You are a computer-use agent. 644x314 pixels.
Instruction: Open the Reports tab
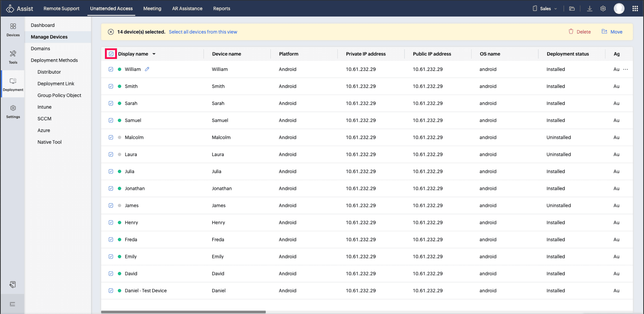pos(221,8)
